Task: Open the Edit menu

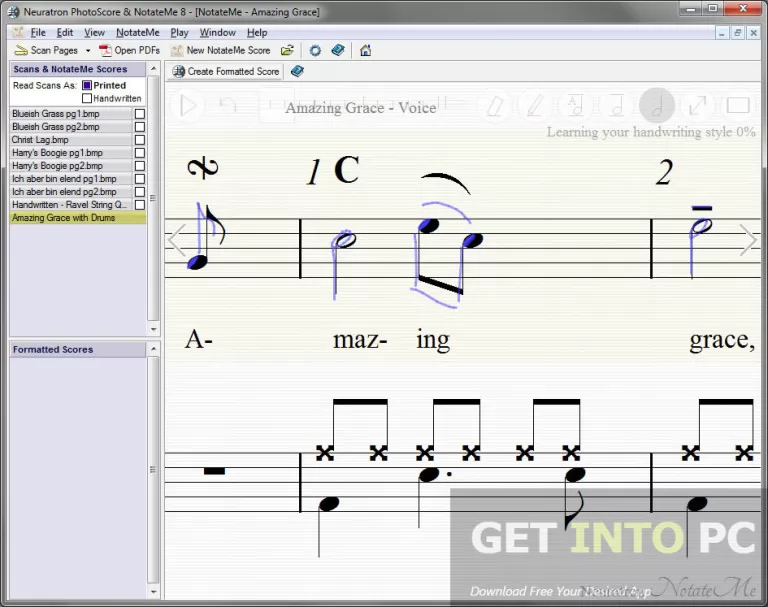Action: [x=65, y=33]
